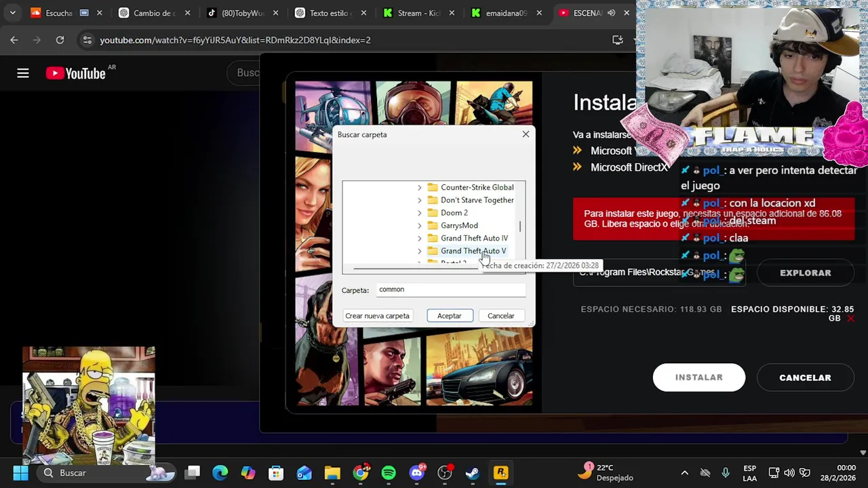Image resolution: width=868 pixels, height=488 pixels.
Task: Switch to Rockstar Games Launcher taskbar icon
Action: click(500, 472)
